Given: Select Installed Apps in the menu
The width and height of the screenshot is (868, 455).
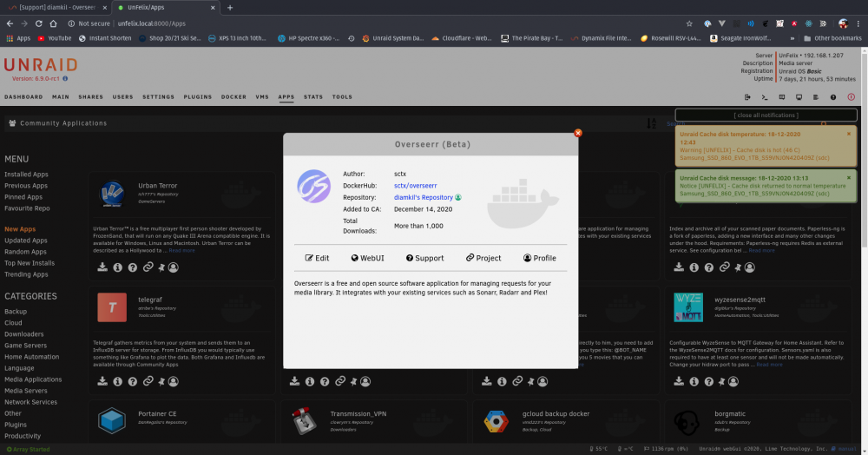Looking at the screenshot, I should (x=26, y=175).
